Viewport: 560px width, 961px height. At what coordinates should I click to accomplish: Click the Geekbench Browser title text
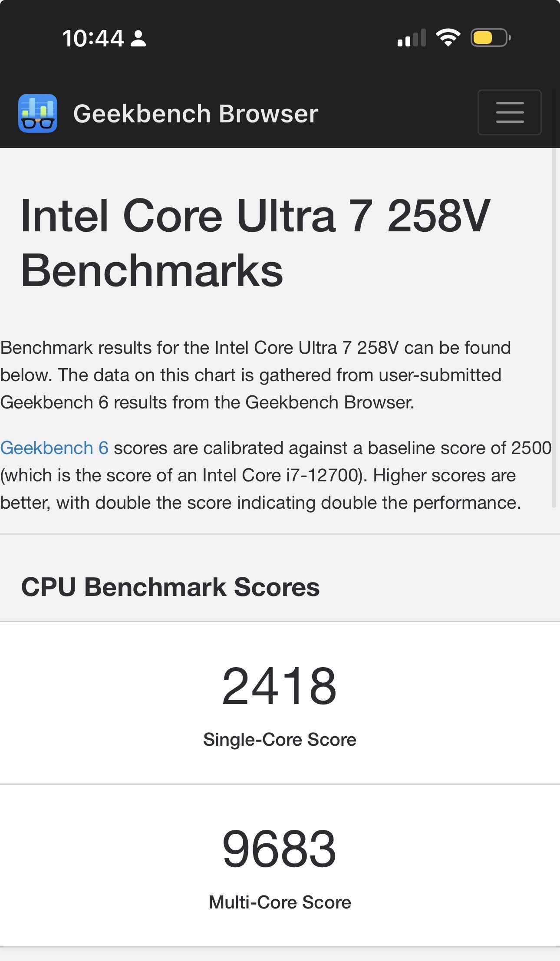click(196, 114)
